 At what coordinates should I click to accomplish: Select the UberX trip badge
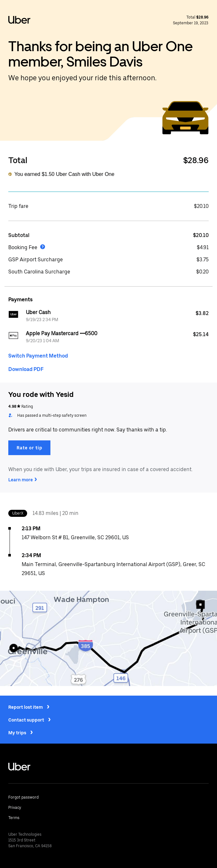coord(18,513)
